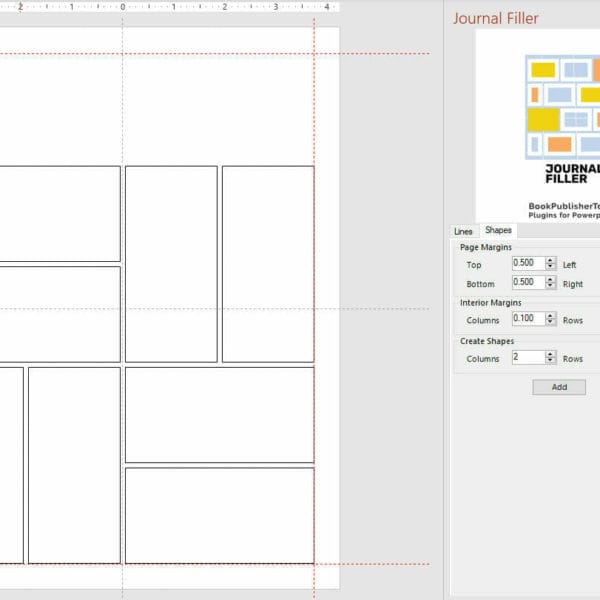Decrease the Create Shapes Columns count
Image resolution: width=600 pixels, height=600 pixels.
(550, 361)
